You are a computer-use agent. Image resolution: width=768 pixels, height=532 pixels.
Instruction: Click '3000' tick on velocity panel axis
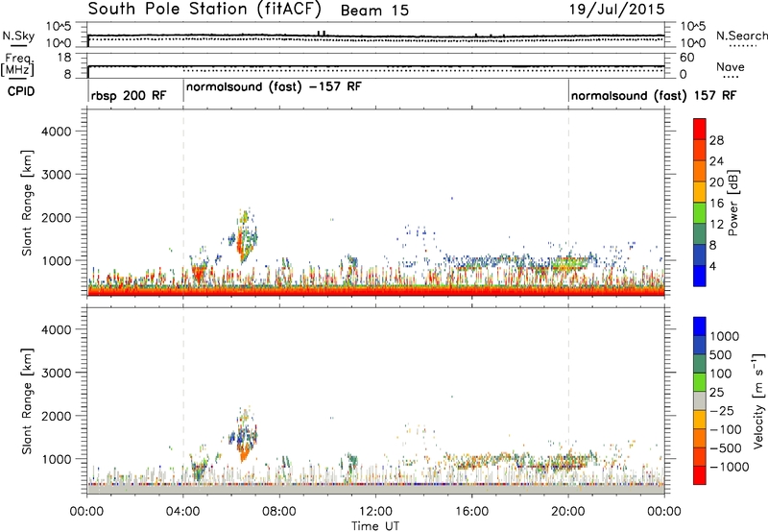[56, 373]
